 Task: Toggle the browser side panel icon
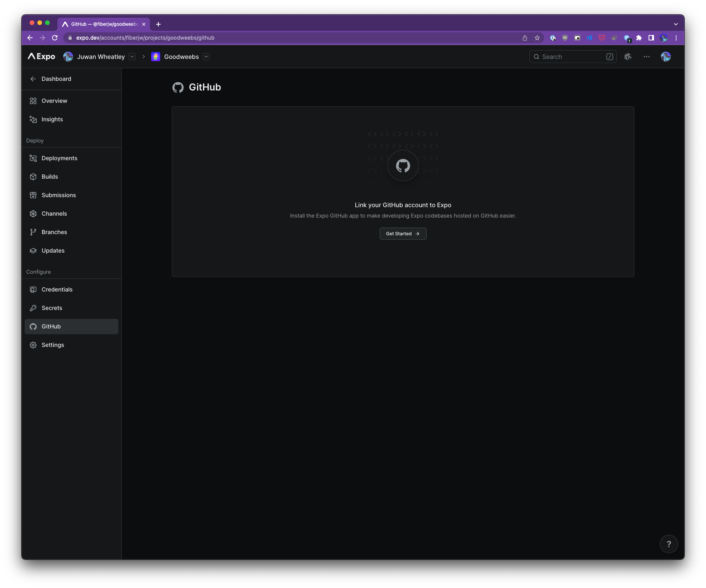(x=651, y=38)
